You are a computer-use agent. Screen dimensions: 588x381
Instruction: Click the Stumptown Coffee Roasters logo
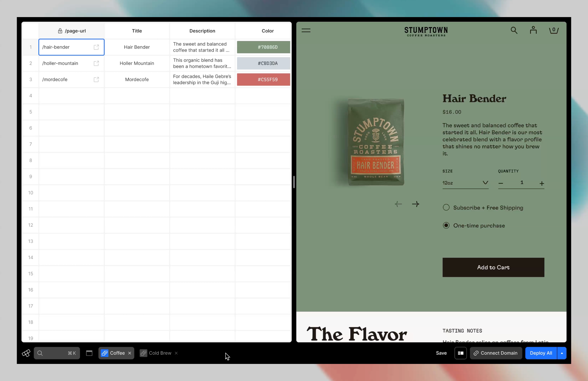(426, 31)
